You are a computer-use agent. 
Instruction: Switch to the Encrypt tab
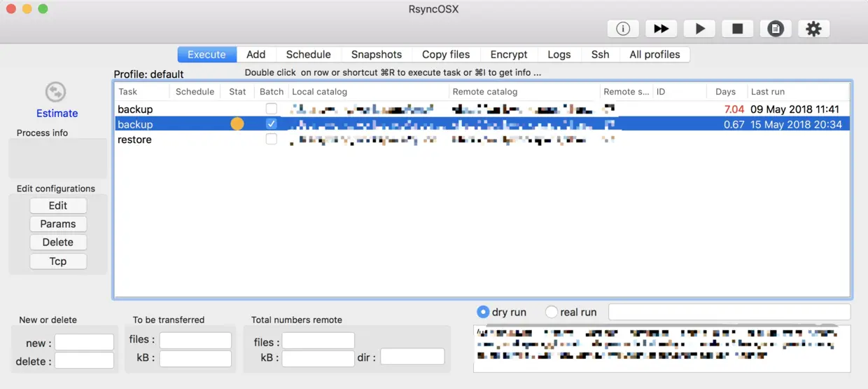pyautogui.click(x=509, y=55)
